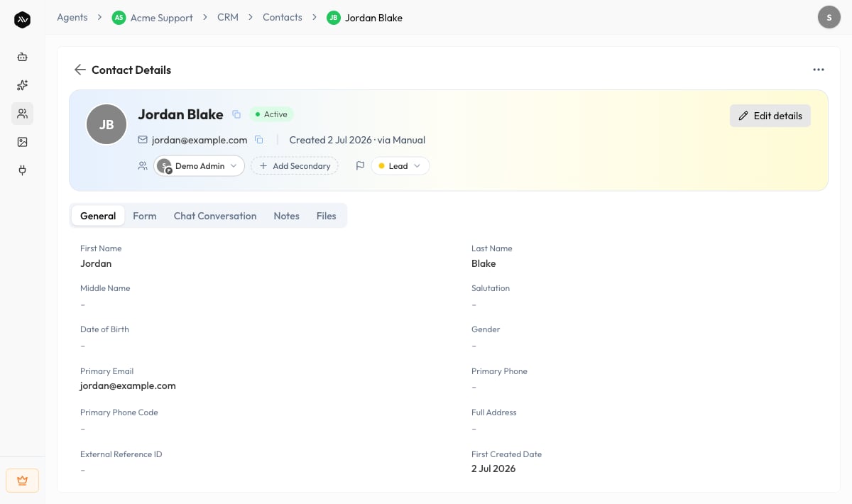Copy the email jordan@example.com
The image size is (852, 504).
coord(259,140)
